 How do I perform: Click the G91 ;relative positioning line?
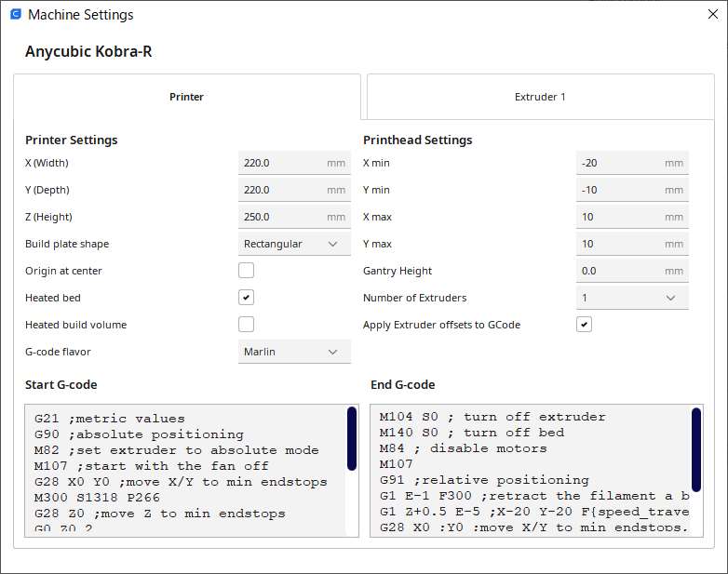coord(484,480)
